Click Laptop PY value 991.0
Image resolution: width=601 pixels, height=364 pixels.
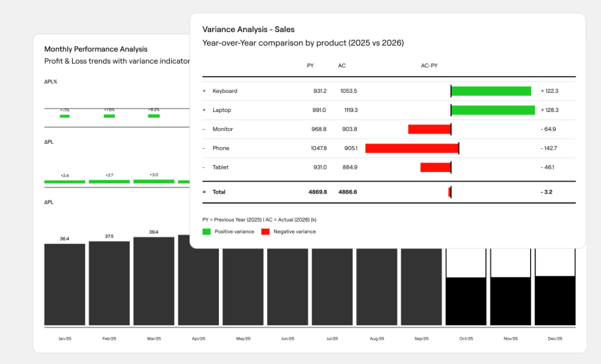pos(319,110)
